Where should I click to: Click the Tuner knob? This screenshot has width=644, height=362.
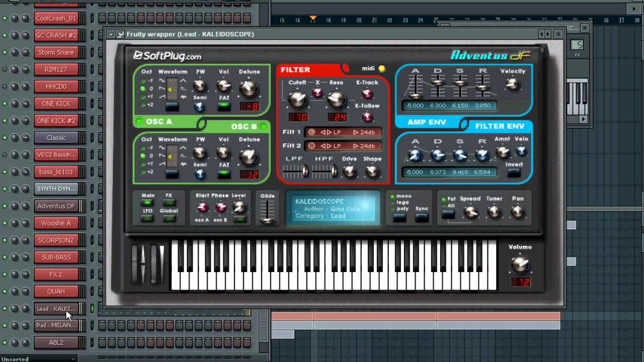(x=494, y=212)
